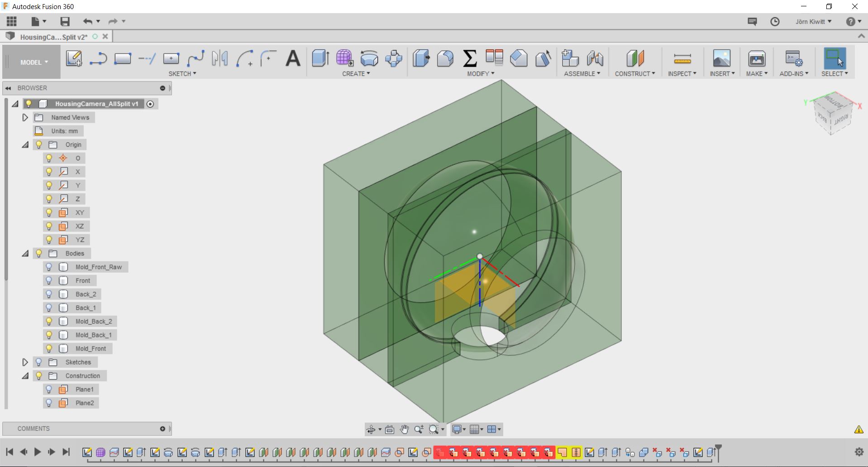The width and height of the screenshot is (868, 467).
Task: Click the New Component icon
Action: (570, 58)
